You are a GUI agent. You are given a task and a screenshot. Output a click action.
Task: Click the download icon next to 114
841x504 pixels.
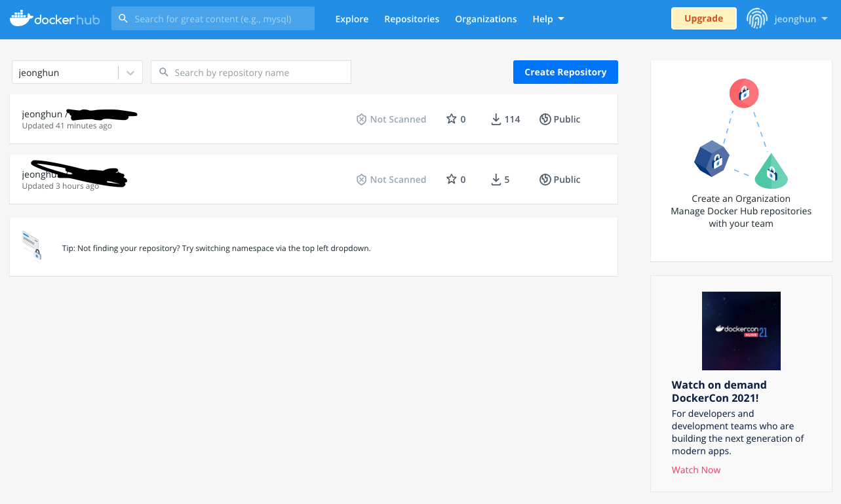(x=496, y=119)
